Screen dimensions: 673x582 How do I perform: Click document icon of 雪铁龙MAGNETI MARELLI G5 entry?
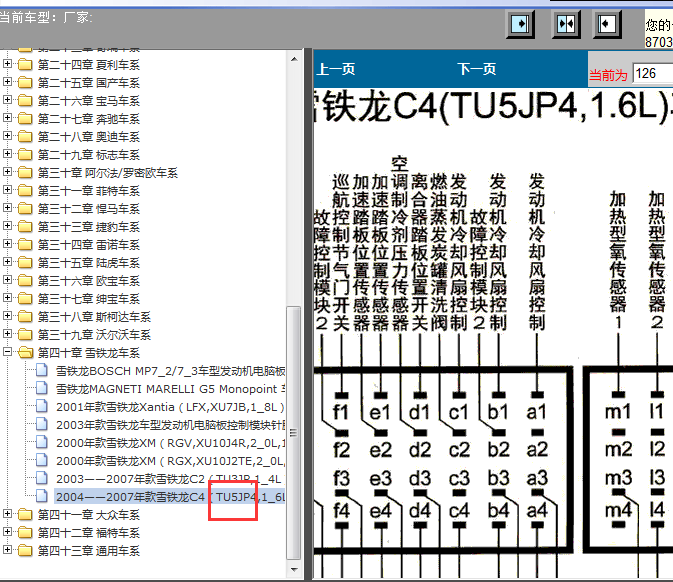tap(42, 388)
